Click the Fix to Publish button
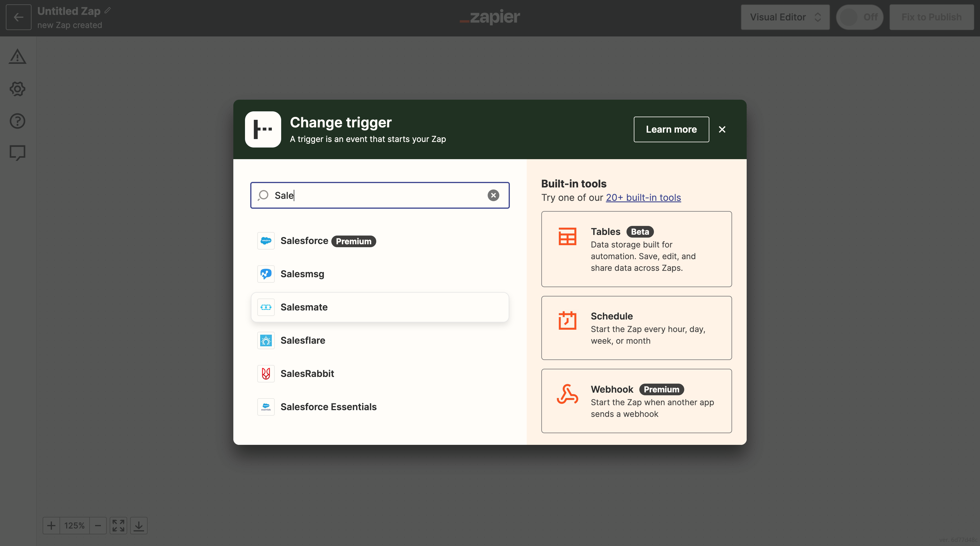This screenshot has height=546, width=980. (x=932, y=17)
